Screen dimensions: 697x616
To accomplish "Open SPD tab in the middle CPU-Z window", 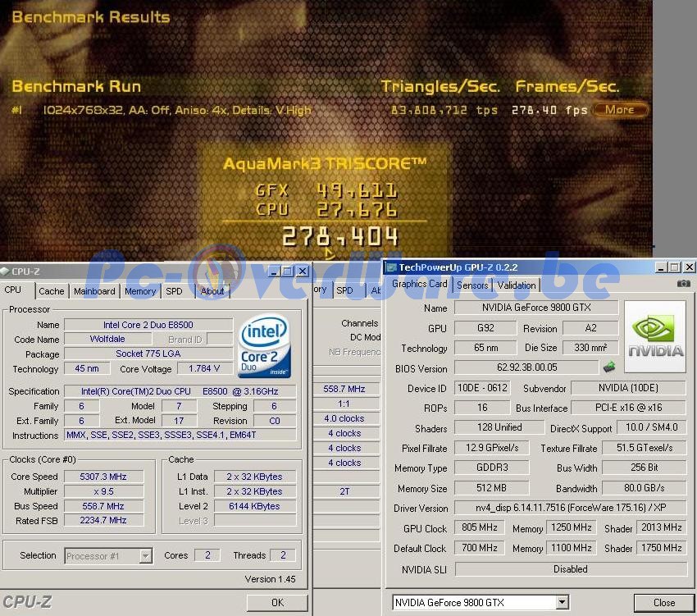I will [x=345, y=290].
